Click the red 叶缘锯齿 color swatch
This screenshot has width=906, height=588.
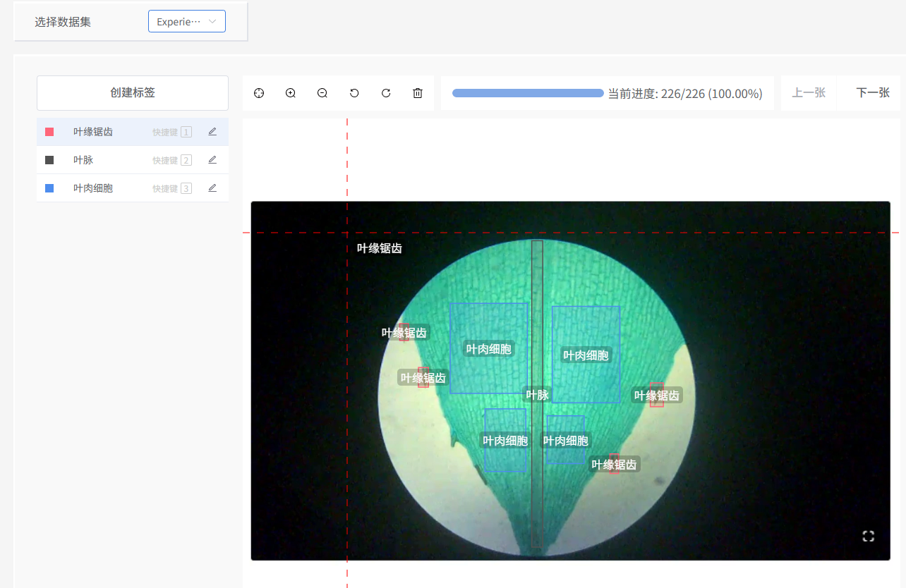point(49,132)
